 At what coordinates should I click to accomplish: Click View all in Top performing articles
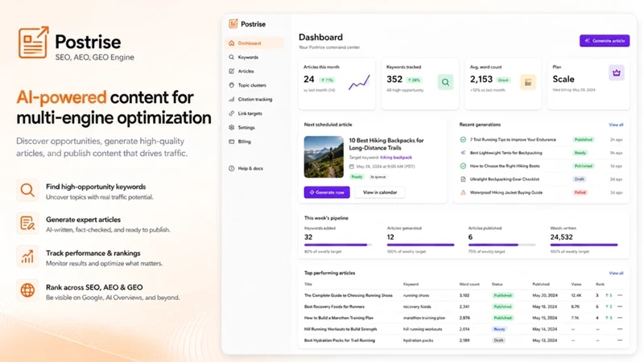(x=616, y=273)
